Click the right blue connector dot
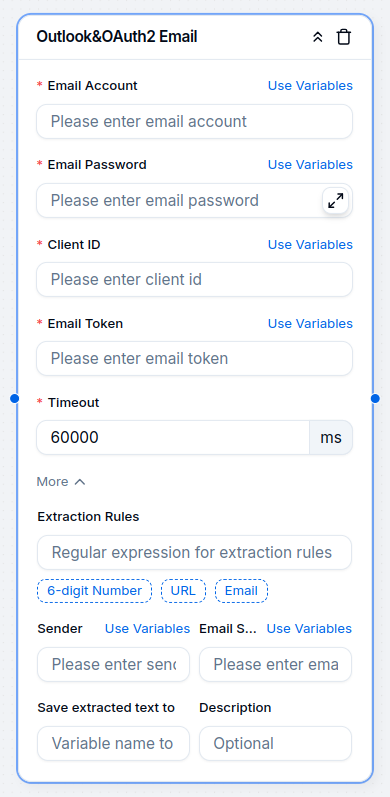Image resolution: width=390 pixels, height=797 pixels. pos(375,398)
